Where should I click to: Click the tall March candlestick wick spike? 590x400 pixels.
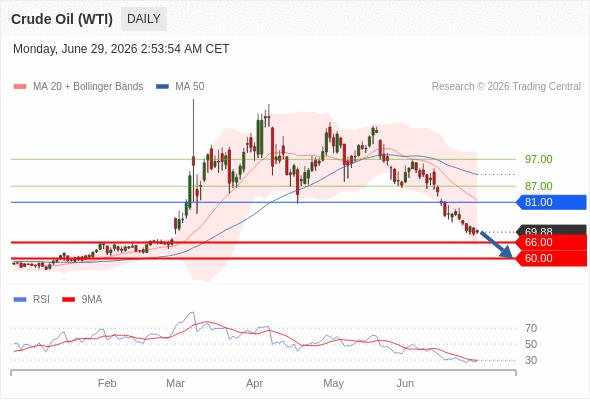coord(193,128)
